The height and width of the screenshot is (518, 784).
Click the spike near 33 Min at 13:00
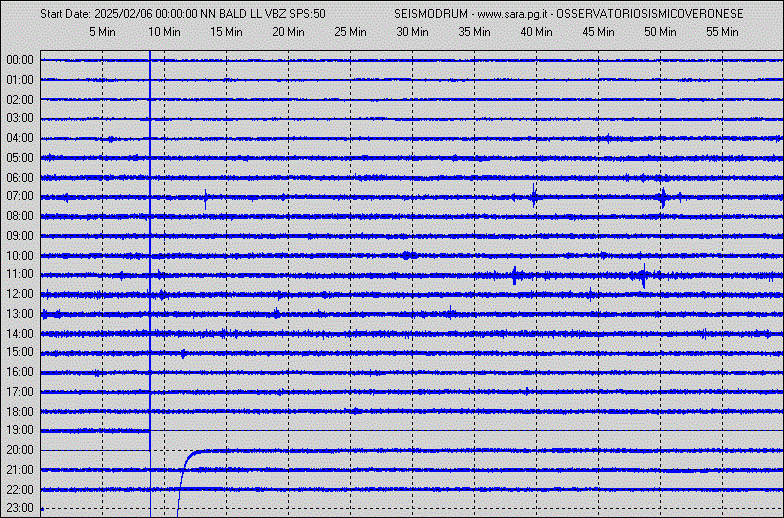[x=451, y=313]
